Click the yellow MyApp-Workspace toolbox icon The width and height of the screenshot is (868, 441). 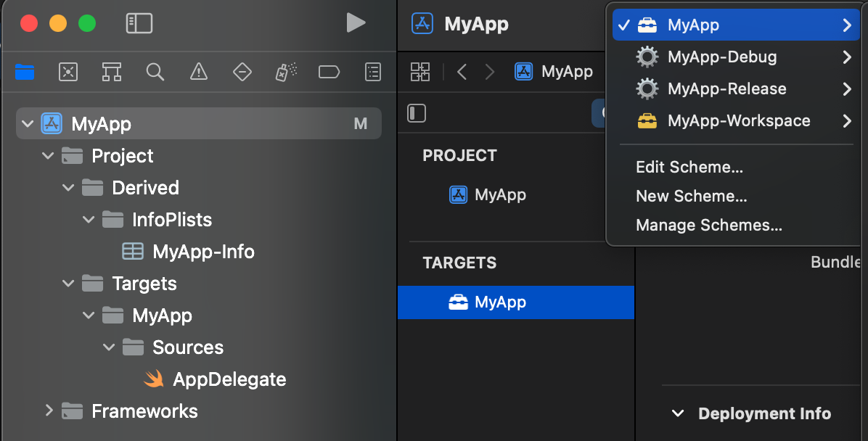(x=647, y=120)
